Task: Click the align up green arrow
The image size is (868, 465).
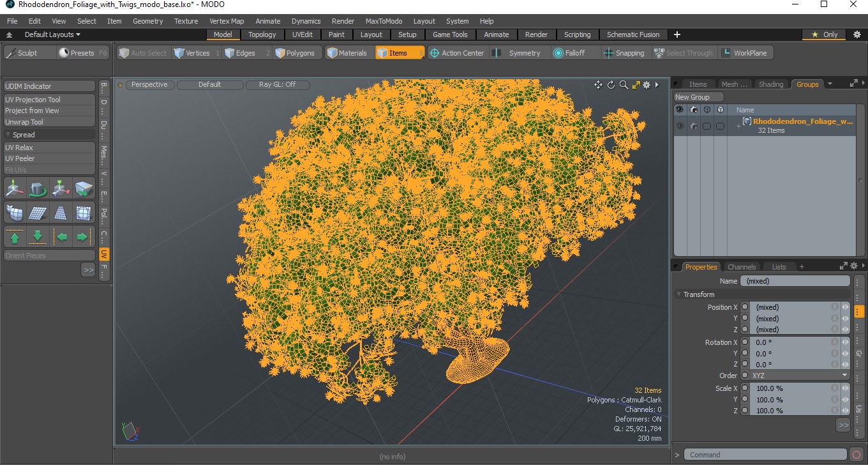Action: click(15, 237)
